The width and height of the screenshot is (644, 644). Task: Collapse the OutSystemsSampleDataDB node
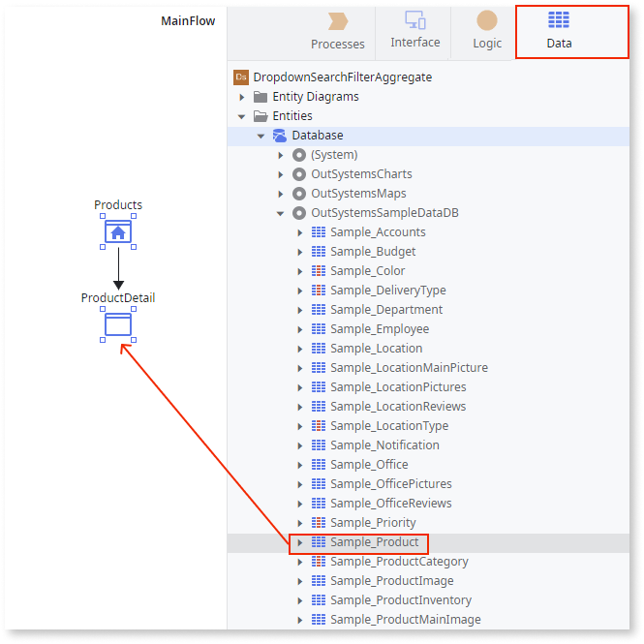[x=281, y=213]
